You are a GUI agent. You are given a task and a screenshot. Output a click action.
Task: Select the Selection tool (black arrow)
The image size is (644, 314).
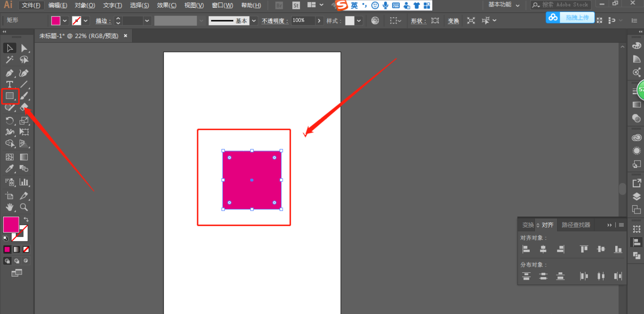pyautogui.click(x=9, y=48)
